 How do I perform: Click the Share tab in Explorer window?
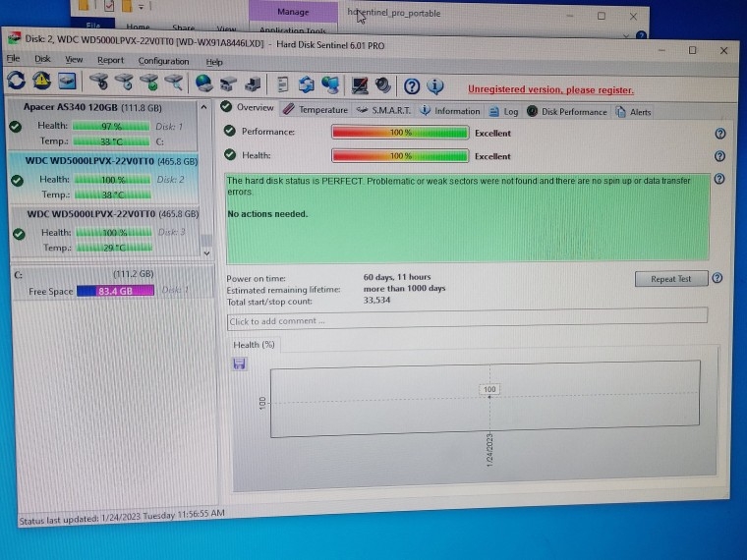[183, 28]
